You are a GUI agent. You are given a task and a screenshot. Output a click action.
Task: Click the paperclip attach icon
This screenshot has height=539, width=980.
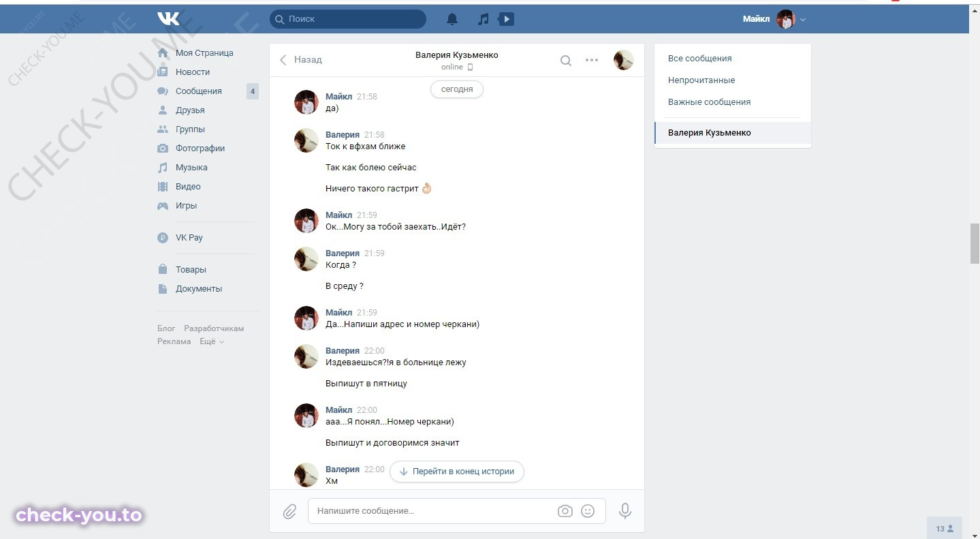click(x=290, y=511)
